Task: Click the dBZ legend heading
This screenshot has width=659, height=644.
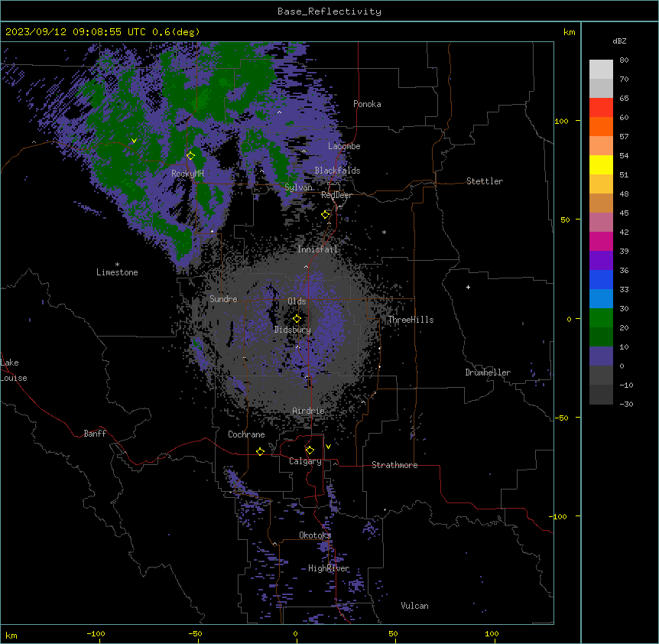Action: click(619, 41)
